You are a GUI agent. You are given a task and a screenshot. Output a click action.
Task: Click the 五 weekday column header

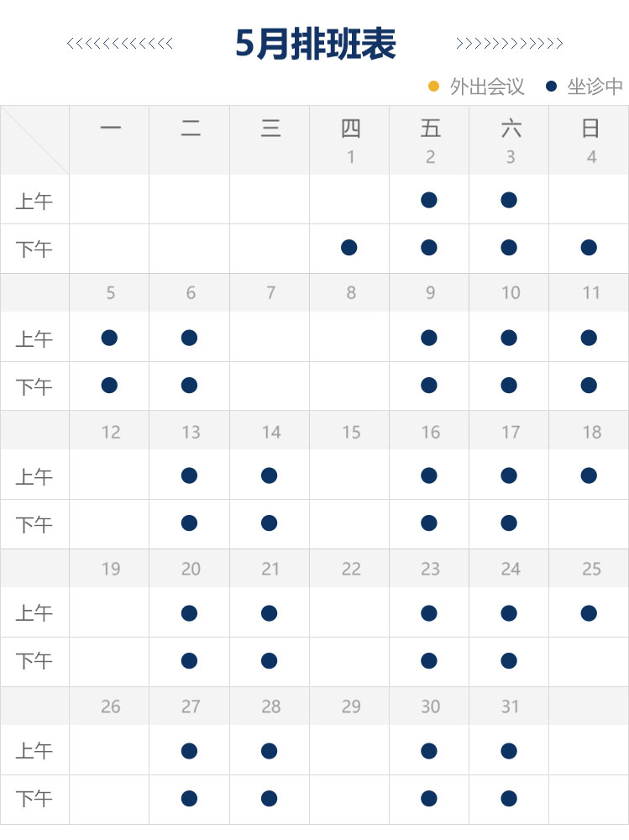tap(430, 129)
